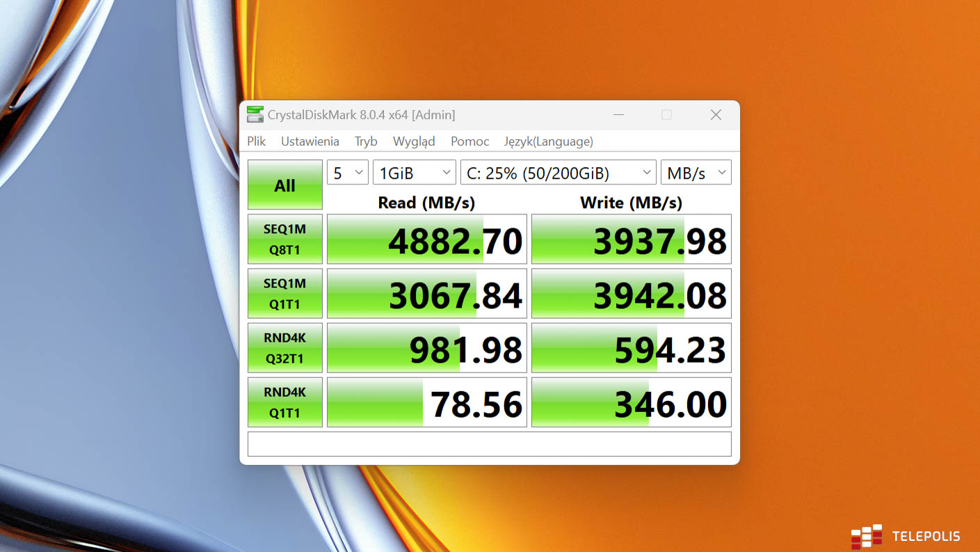
Task: Click the CrystalDiskMark app icon in title bar
Action: pos(255,115)
